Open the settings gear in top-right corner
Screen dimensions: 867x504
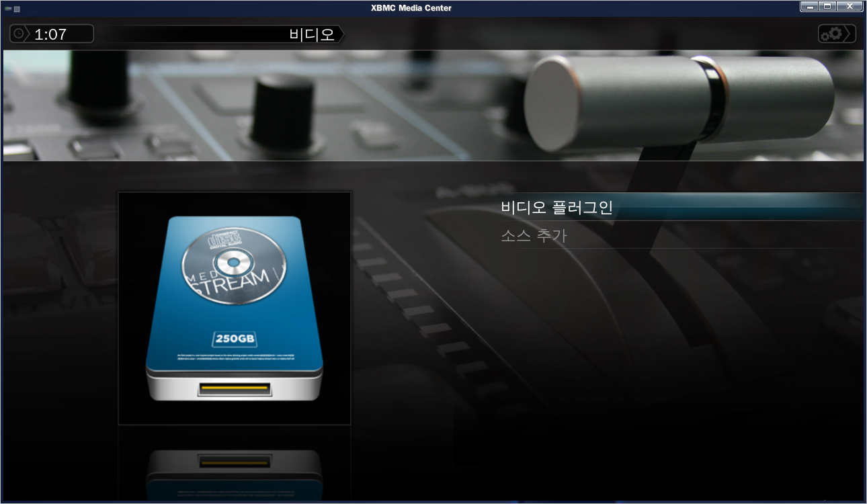coord(837,34)
